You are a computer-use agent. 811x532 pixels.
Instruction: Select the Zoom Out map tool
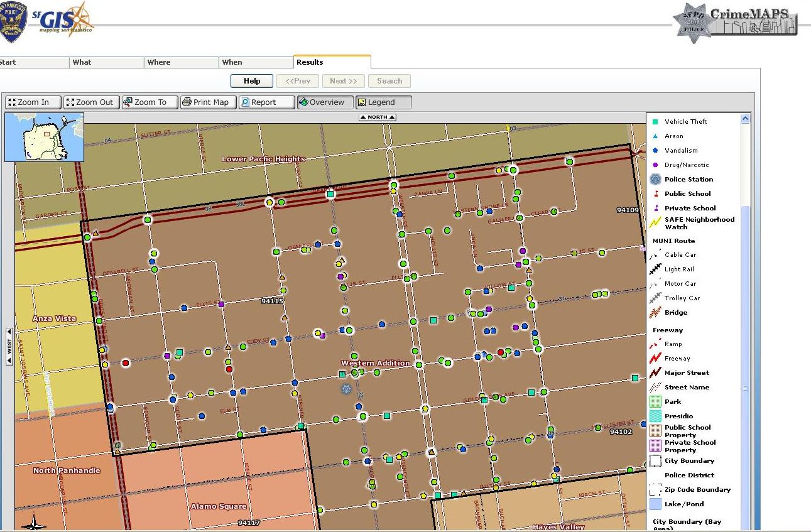click(92, 102)
